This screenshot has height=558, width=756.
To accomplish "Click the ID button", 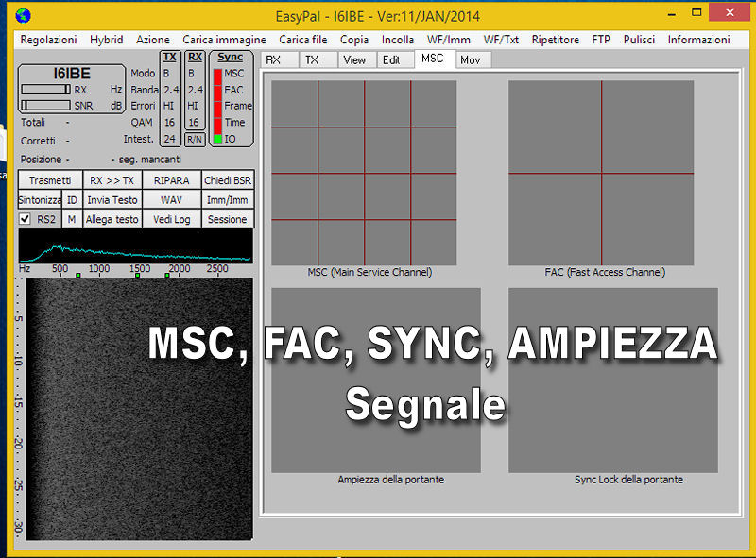I will pos(72,199).
